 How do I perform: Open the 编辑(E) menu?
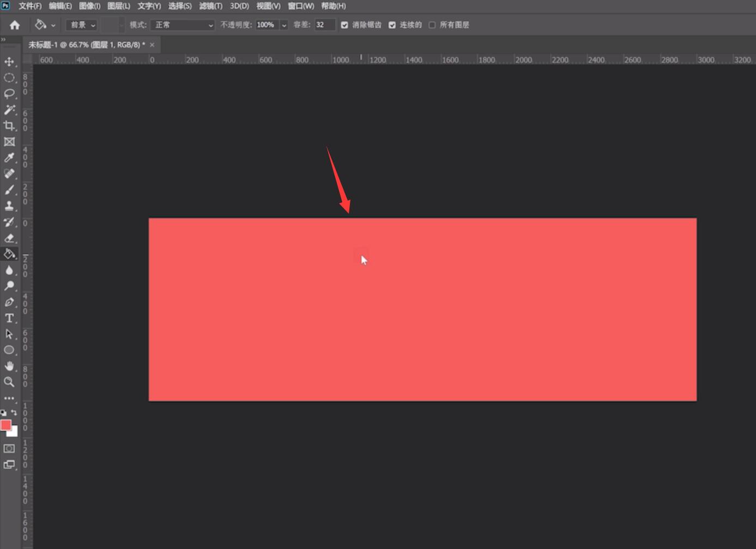point(60,6)
